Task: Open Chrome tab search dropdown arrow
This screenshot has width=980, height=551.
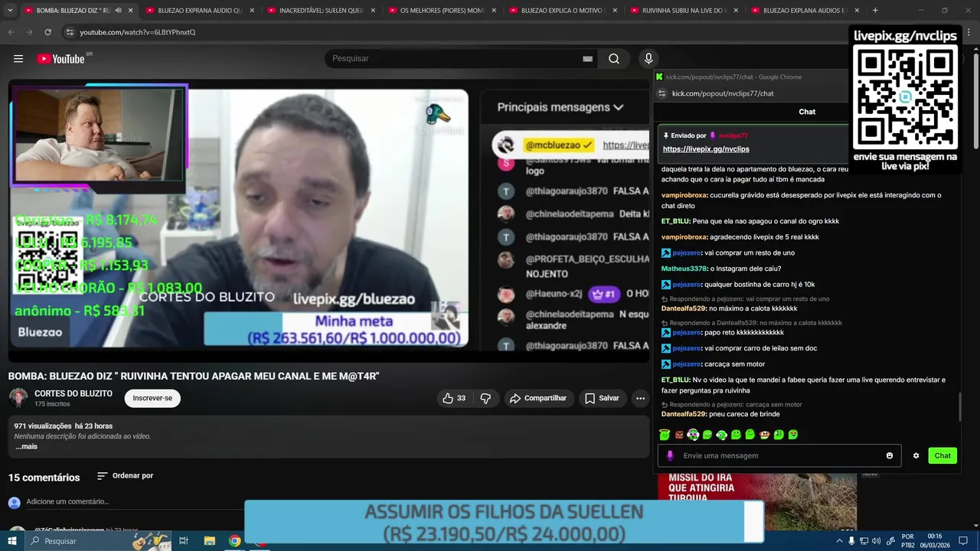Action: pyautogui.click(x=9, y=11)
